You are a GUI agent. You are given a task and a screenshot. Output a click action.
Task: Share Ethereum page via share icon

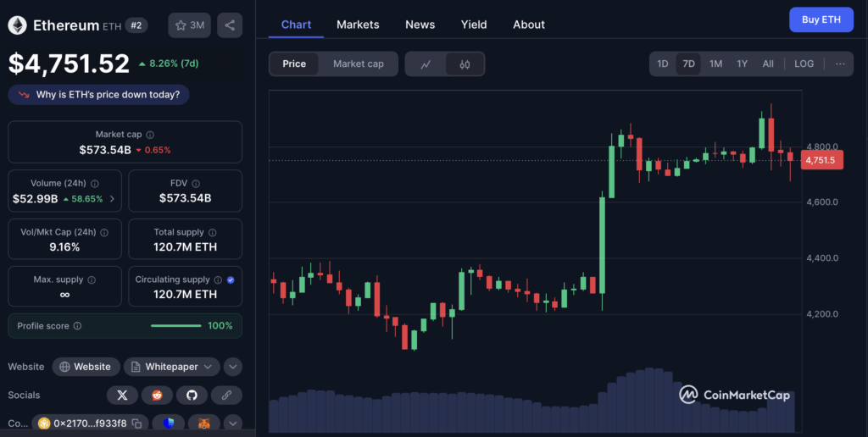click(x=230, y=25)
